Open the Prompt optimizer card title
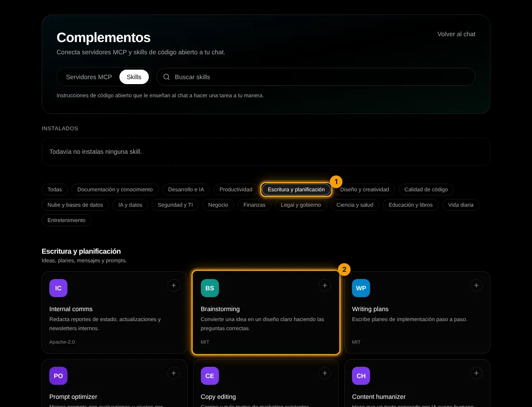 (x=73, y=397)
